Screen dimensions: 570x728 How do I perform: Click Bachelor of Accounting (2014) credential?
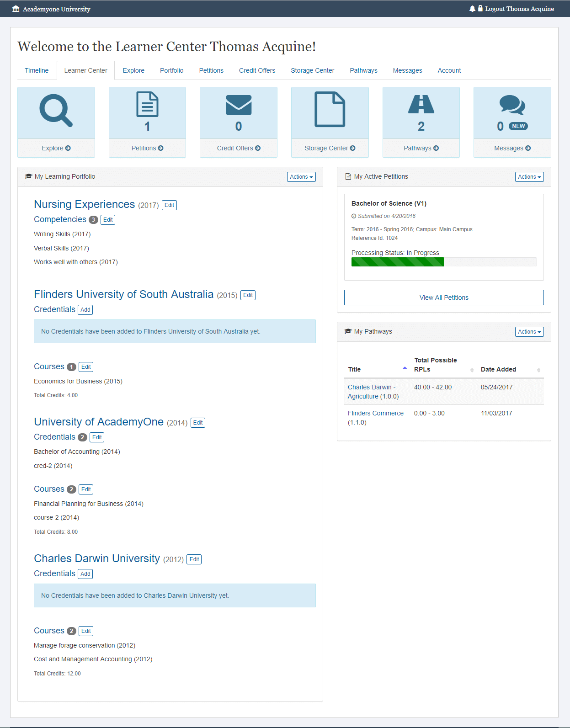pyautogui.click(x=77, y=452)
